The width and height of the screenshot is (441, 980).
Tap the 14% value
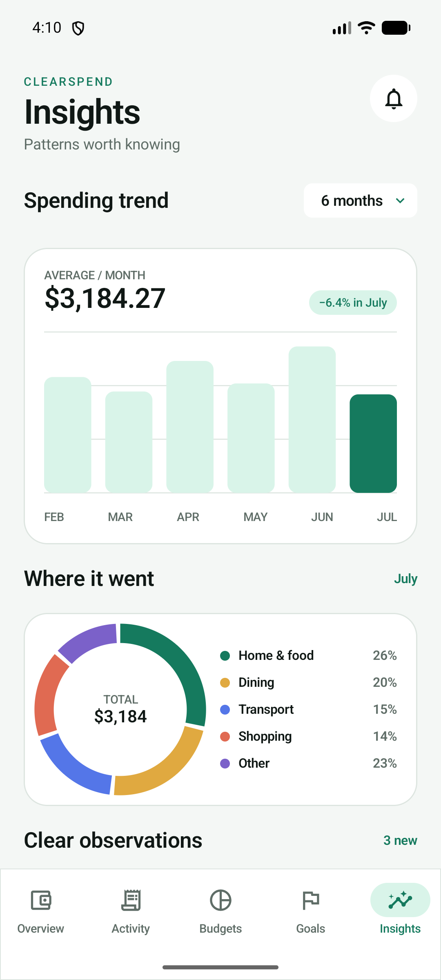(385, 736)
